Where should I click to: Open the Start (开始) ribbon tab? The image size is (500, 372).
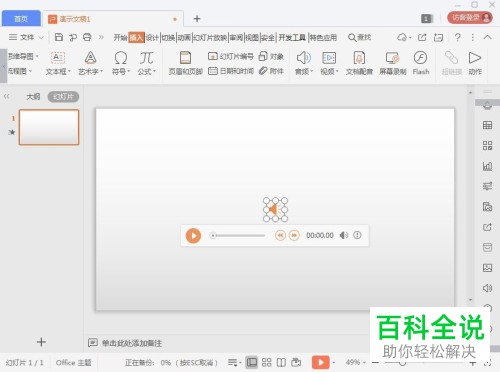[x=120, y=38]
